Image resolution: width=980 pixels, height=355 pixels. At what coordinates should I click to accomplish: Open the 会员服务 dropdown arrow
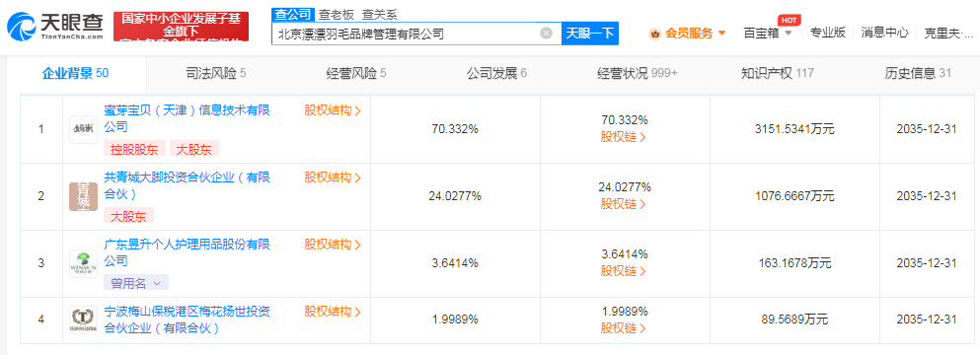[721, 34]
